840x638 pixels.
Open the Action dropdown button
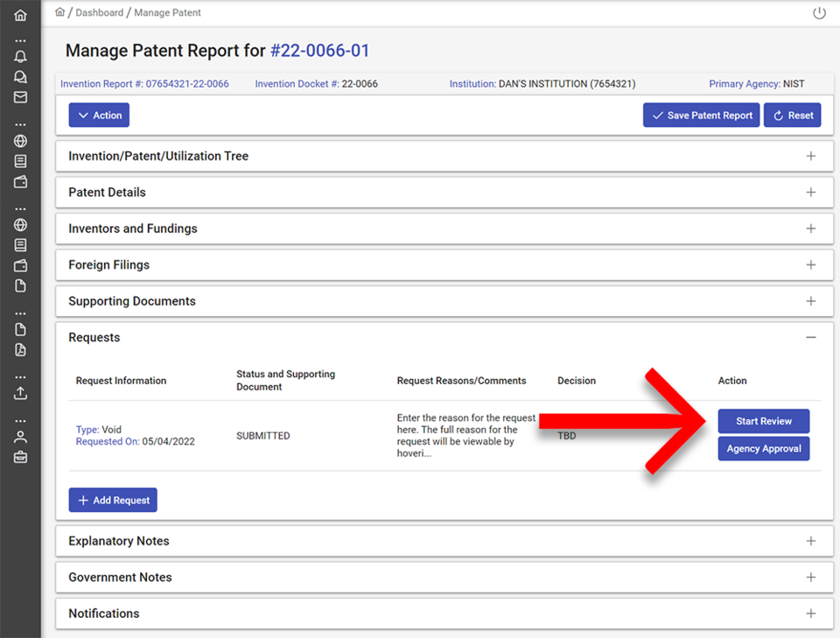tap(99, 116)
